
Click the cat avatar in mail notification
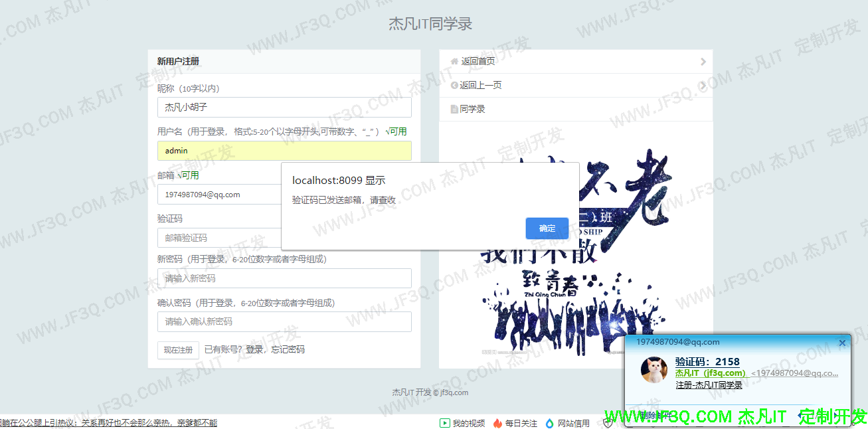point(653,370)
